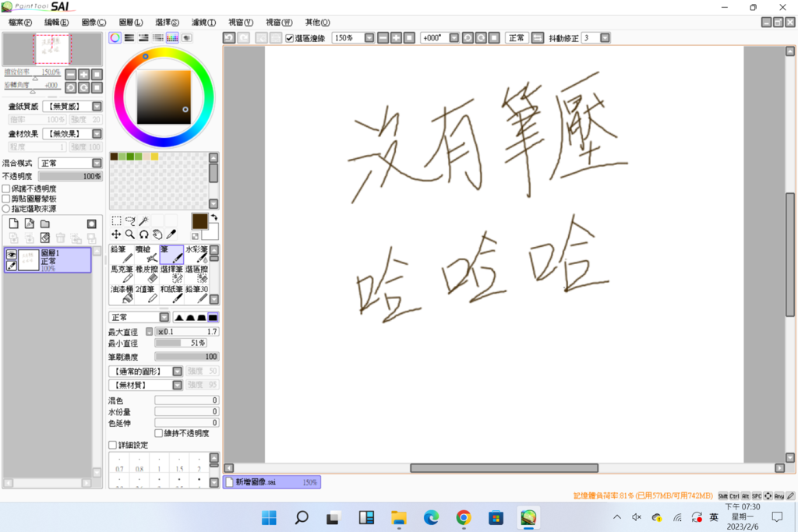Screen dimensions: 798x532
Task: Choose the rectangular selection tool
Action: (x=117, y=220)
